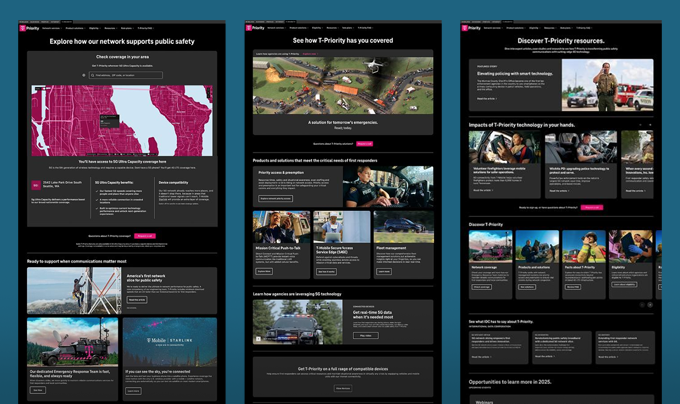Click View devices under compatible devices banner
The image size is (680, 404).
click(x=343, y=388)
